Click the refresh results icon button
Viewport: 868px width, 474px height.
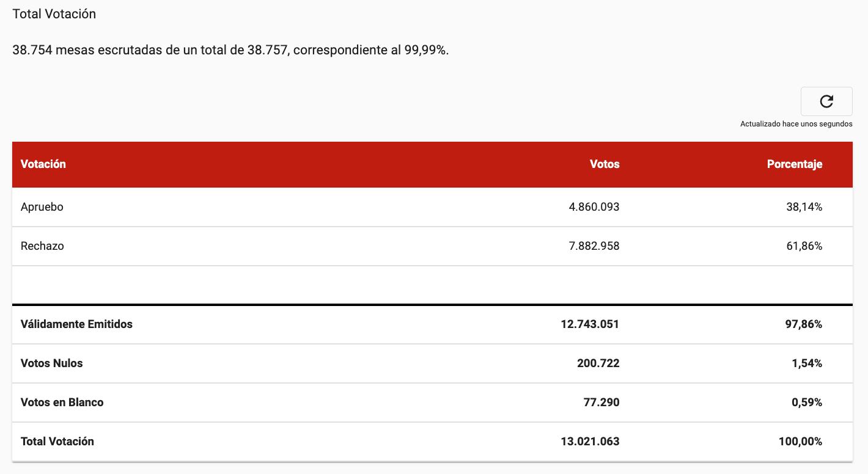click(826, 101)
